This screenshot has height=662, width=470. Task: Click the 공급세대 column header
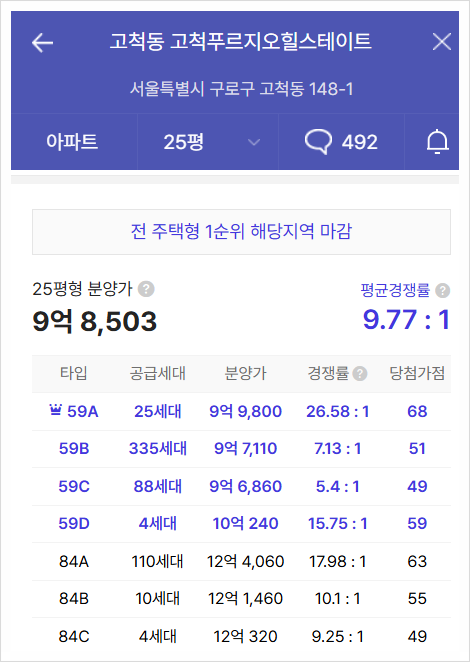click(x=158, y=373)
